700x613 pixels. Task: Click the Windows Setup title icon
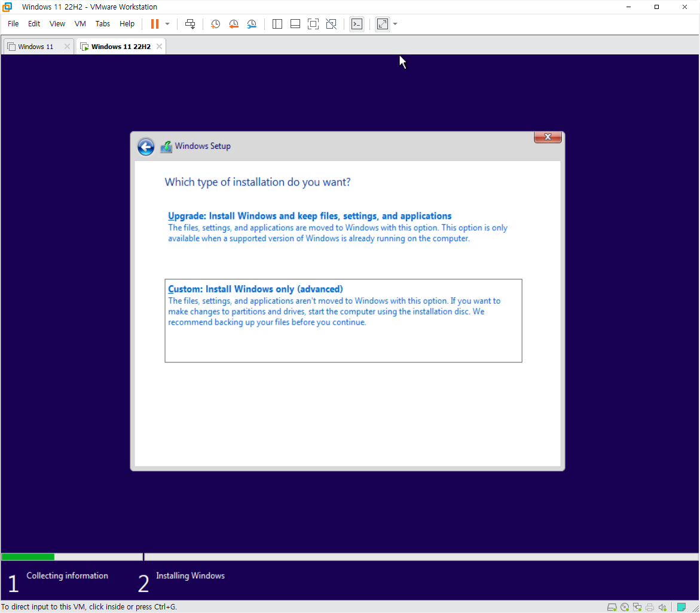[166, 147]
